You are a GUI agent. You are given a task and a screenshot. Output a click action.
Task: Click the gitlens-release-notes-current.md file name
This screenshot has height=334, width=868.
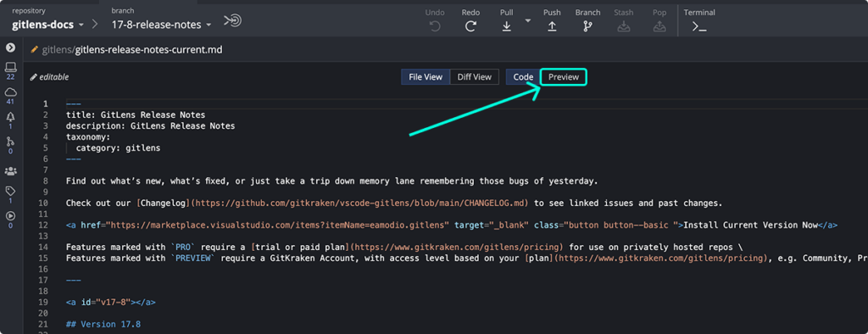point(148,50)
